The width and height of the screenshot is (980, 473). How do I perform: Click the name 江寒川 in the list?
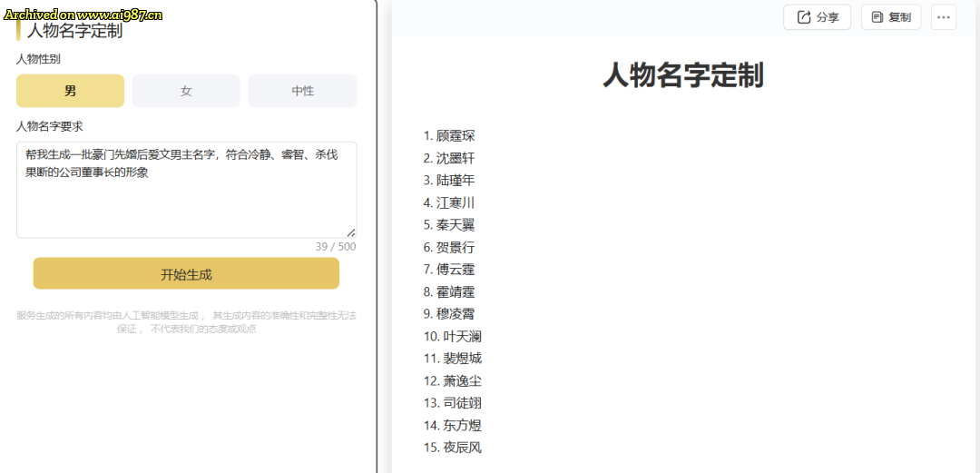point(456,202)
